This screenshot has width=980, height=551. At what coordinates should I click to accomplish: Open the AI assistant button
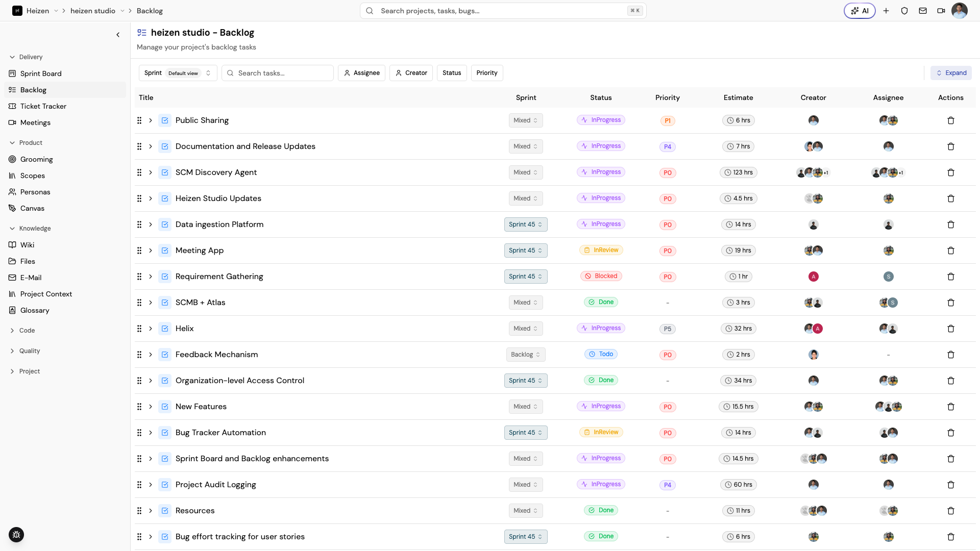(x=860, y=11)
